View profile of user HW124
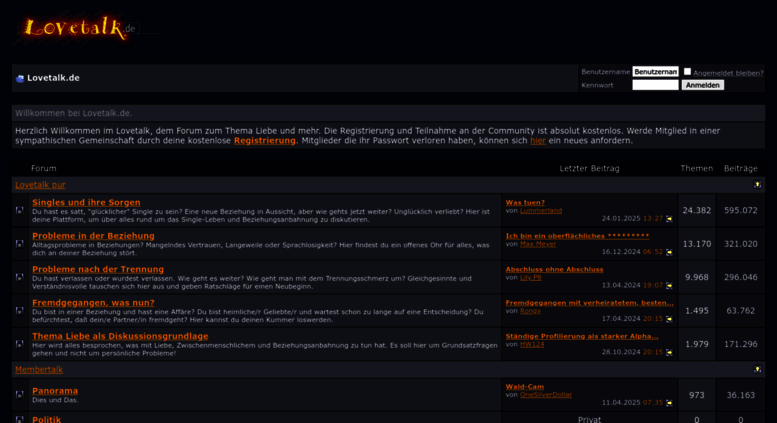This screenshot has width=777, height=423. 532,344
